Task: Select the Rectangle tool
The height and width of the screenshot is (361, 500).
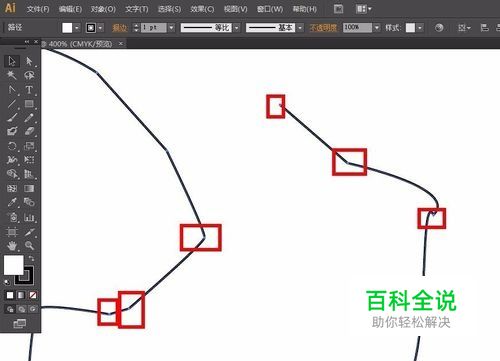Action: point(29,104)
